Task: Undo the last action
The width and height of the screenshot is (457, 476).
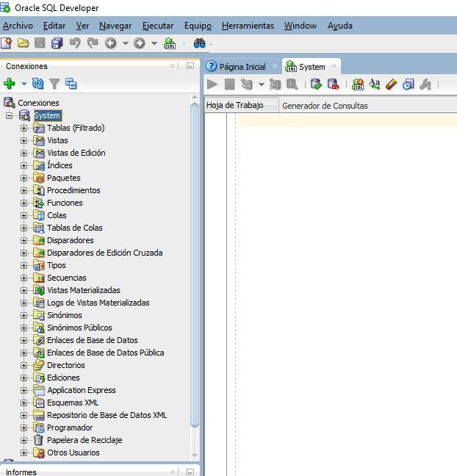Action: 75,43
